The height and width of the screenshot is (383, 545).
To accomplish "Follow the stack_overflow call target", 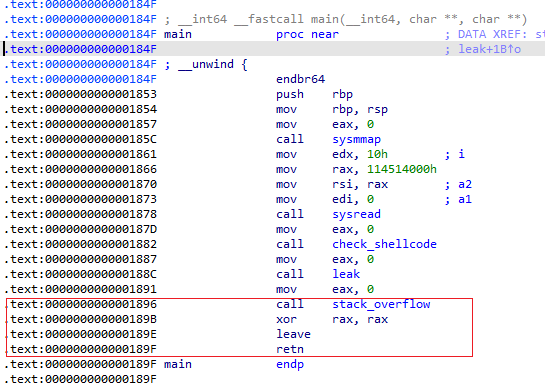I will click(381, 304).
